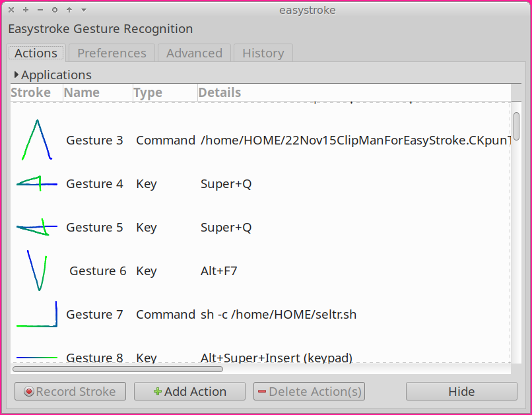This screenshot has height=415, width=532.
Task: Click the circle titlebar icon
Action: point(55,10)
